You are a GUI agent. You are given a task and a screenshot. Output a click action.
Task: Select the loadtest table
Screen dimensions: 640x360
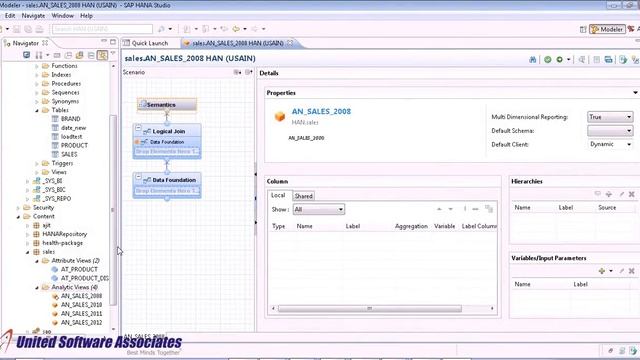click(x=71, y=137)
